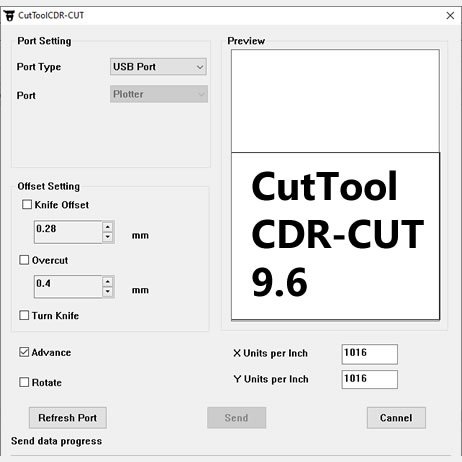The height and width of the screenshot is (462, 462).
Task: Open the Plotter port dropdown
Action: 159,94
